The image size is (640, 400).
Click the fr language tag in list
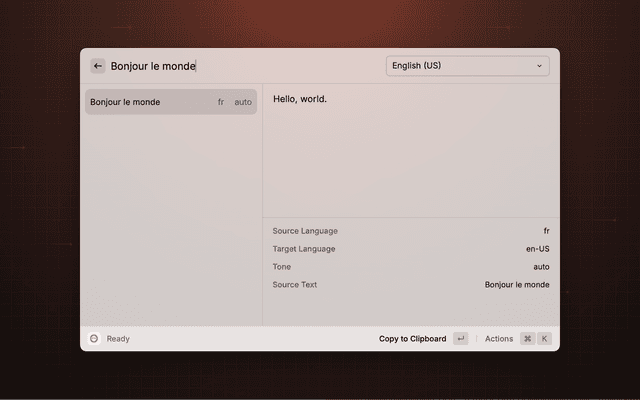coord(221,102)
